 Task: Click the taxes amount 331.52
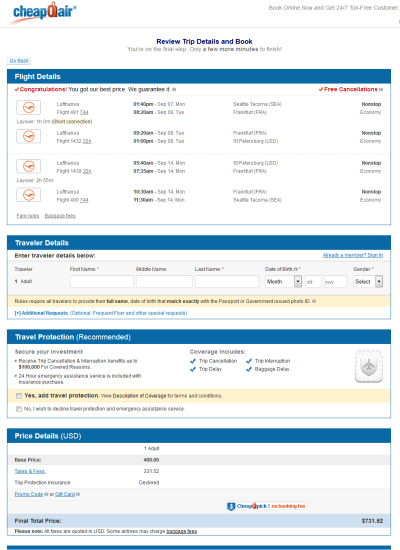(151, 471)
